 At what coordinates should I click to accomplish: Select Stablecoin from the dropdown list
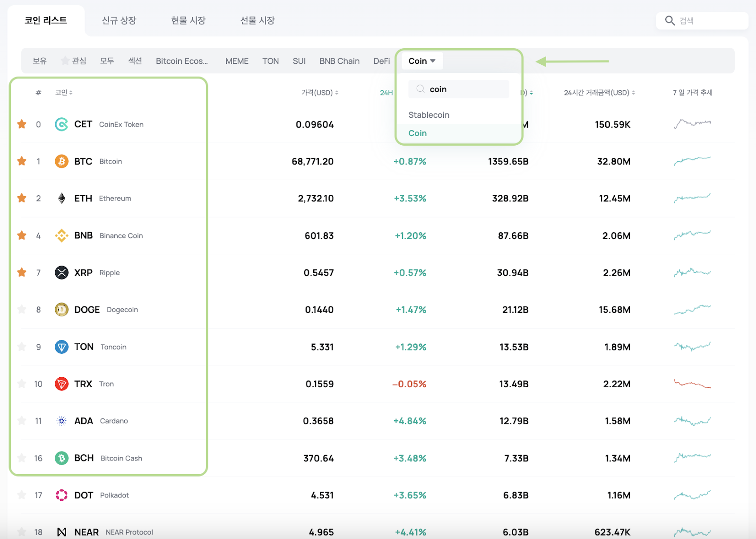[x=429, y=115]
